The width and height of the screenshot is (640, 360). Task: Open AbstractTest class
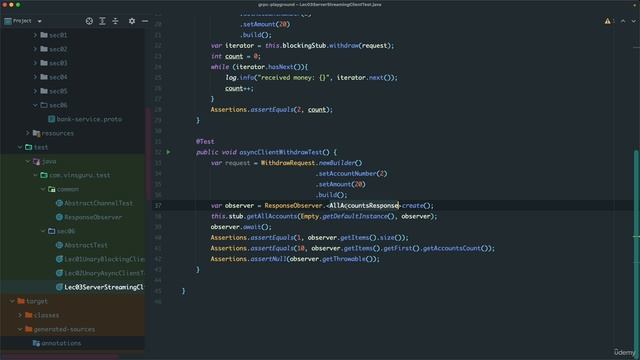coord(86,245)
